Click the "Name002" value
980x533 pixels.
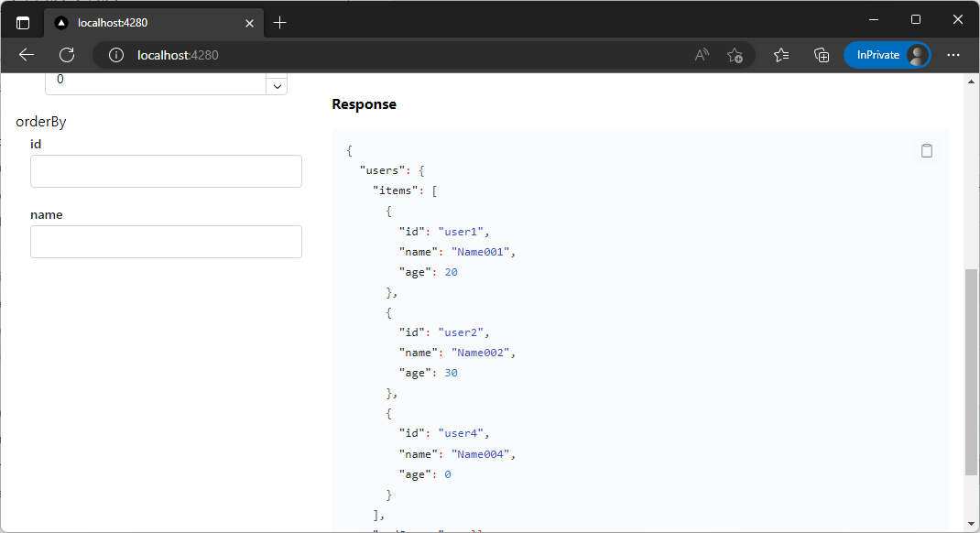481,353
